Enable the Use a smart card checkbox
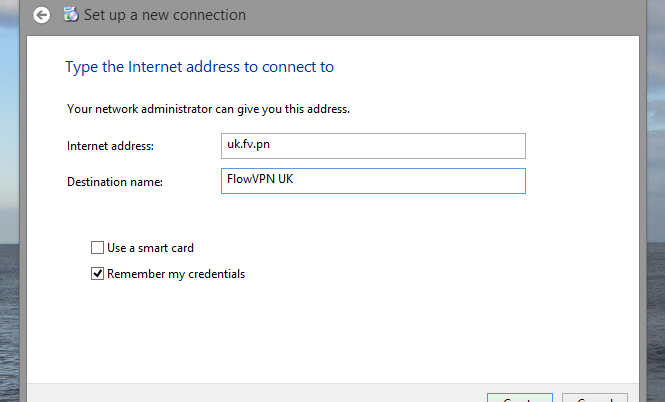Screen dimensions: 665x402 coord(97,248)
